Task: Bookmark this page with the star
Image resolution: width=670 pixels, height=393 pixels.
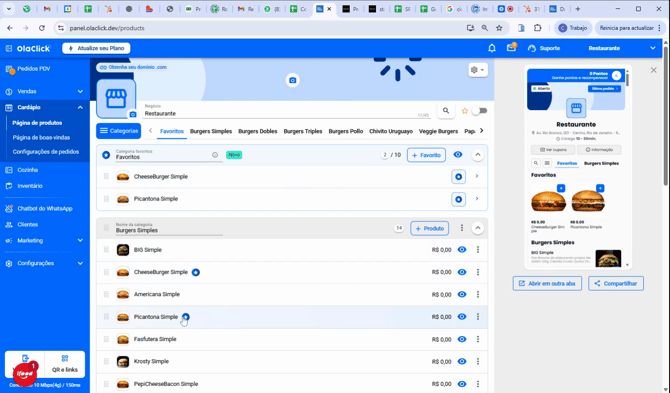Action: (x=499, y=28)
